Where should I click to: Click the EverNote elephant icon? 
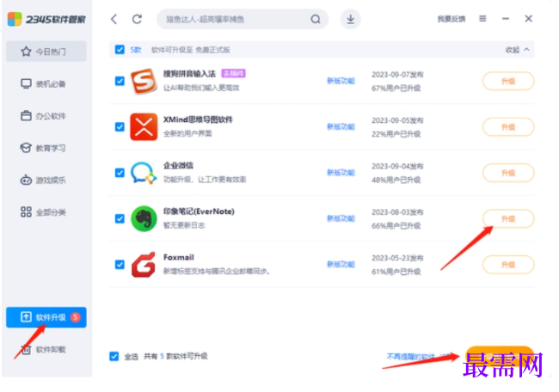[x=144, y=218]
